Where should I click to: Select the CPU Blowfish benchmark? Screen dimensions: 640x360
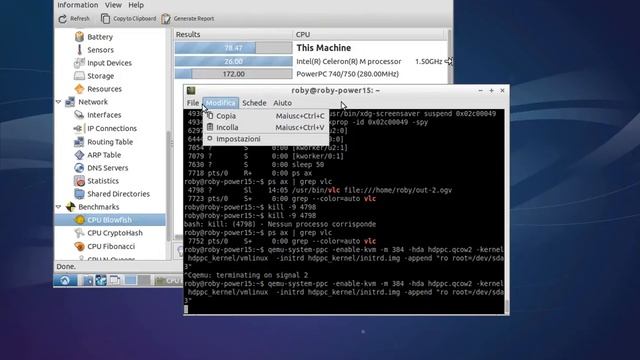pos(110,220)
